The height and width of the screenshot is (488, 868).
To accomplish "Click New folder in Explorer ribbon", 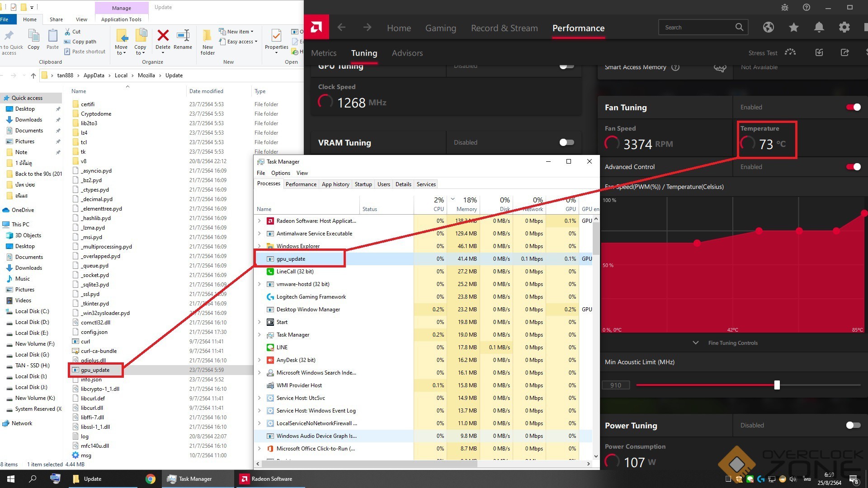I will click(208, 42).
